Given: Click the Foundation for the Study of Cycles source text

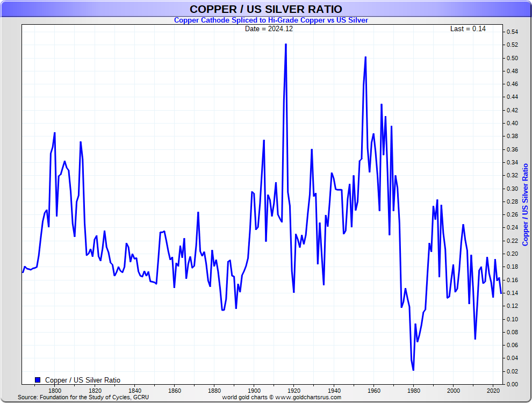Looking at the screenshot, I should coord(83,398).
